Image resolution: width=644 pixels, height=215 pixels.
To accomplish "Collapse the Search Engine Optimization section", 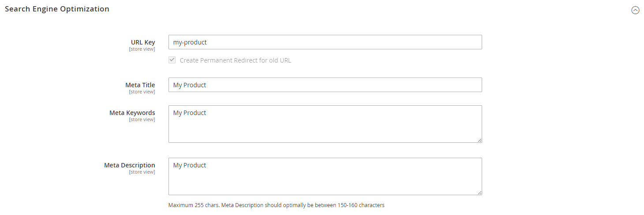I will tap(635, 10).
